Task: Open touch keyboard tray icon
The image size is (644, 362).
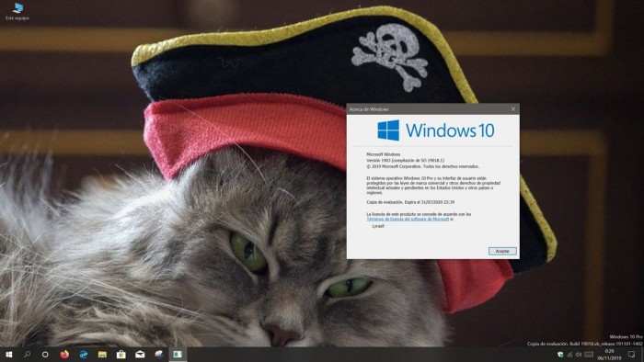Action: [x=589, y=355]
